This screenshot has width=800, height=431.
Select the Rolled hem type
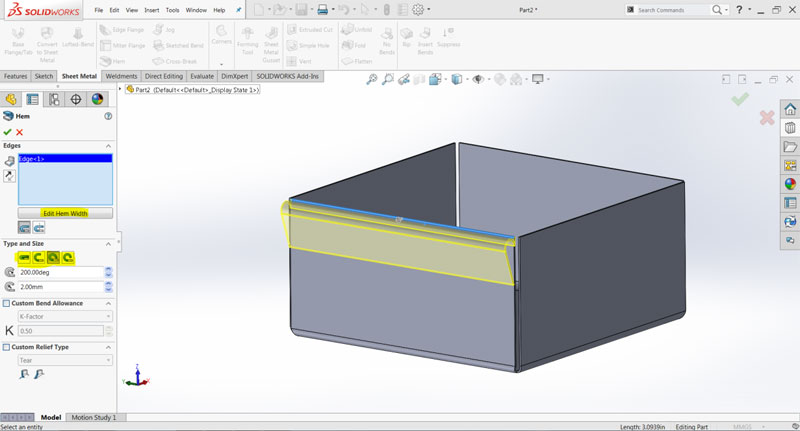[x=68, y=258]
